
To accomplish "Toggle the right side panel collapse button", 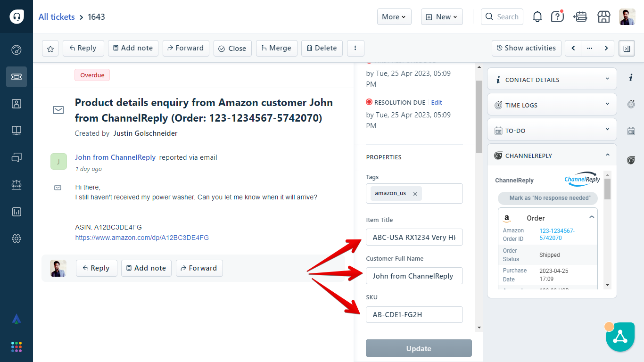I will (627, 48).
